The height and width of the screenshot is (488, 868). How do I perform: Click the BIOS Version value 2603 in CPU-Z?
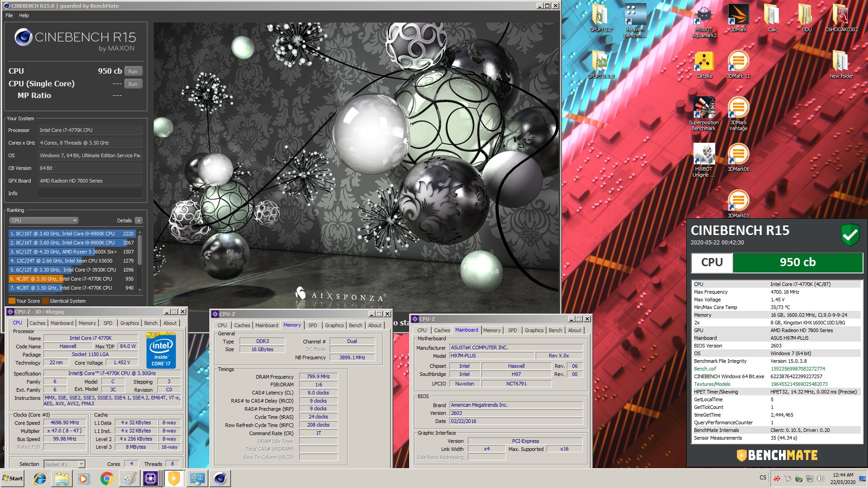pyautogui.click(x=515, y=413)
